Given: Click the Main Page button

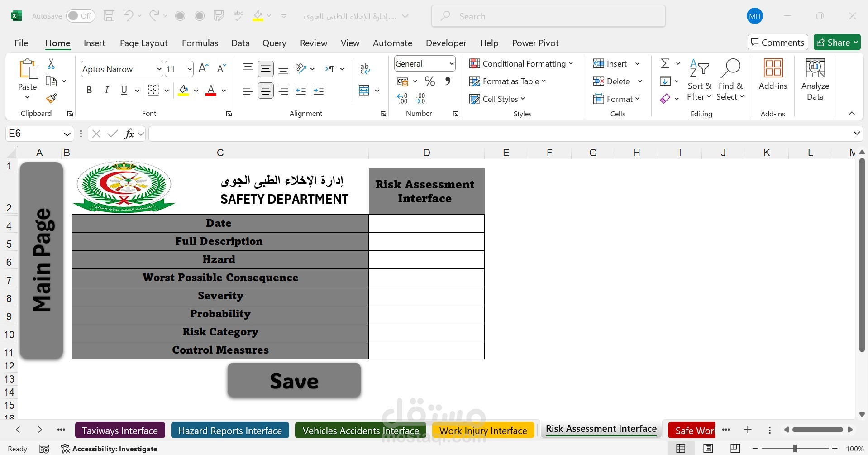Looking at the screenshot, I should coord(41,260).
